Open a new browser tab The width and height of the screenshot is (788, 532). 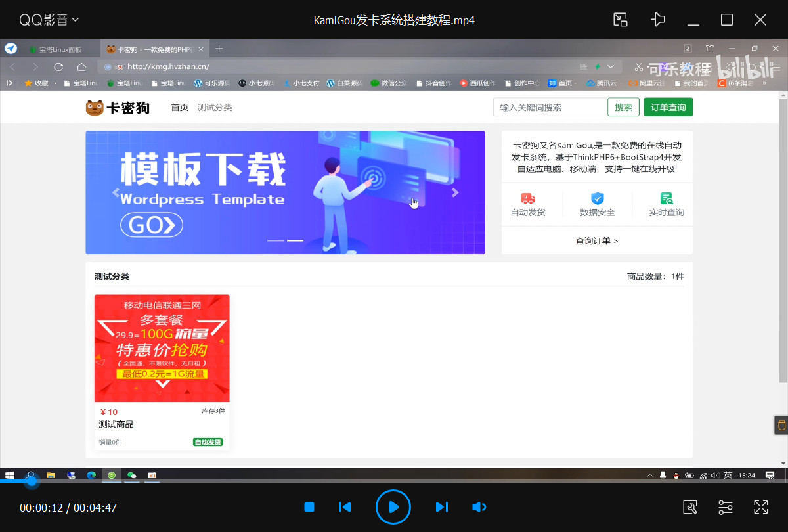pyautogui.click(x=219, y=49)
